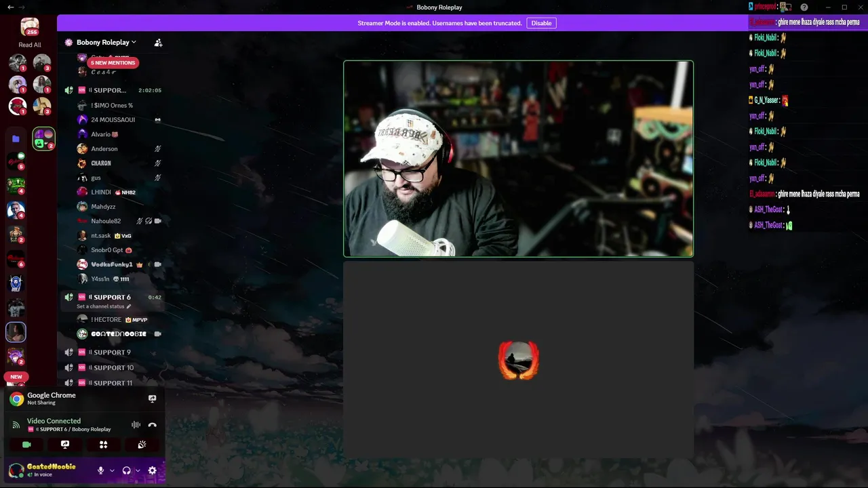Disconnect from the voice channel
This screenshot has width=868, height=488.
click(x=153, y=425)
